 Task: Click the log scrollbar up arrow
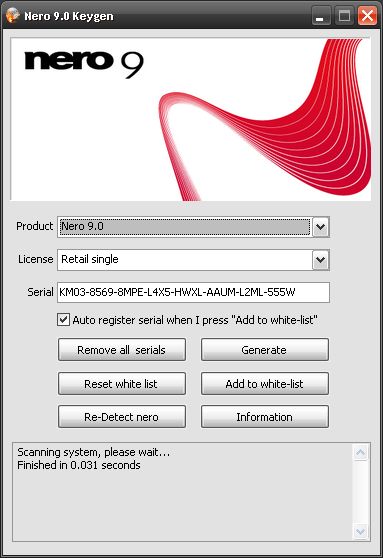click(x=361, y=452)
